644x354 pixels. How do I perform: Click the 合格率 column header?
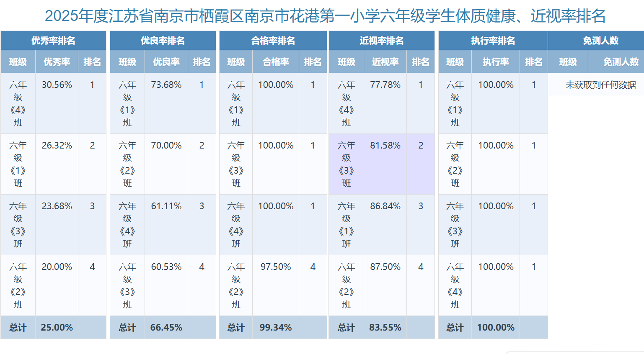click(276, 62)
